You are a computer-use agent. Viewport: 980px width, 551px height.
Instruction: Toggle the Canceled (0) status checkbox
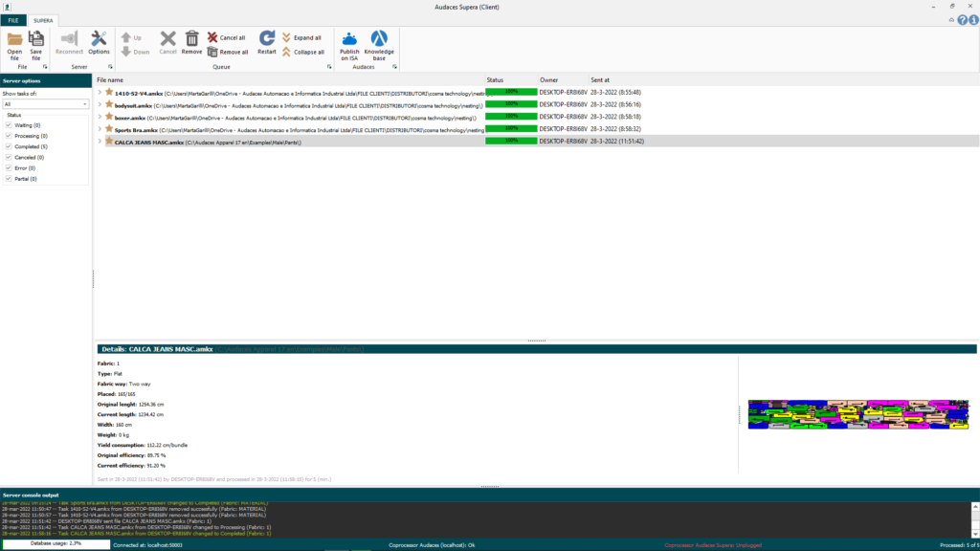pyautogui.click(x=9, y=158)
